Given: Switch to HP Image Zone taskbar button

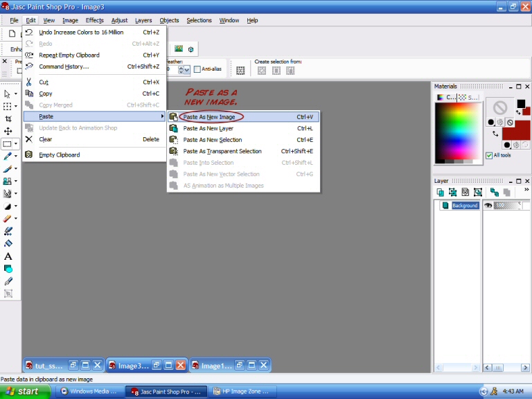Looking at the screenshot, I should (x=244, y=391).
